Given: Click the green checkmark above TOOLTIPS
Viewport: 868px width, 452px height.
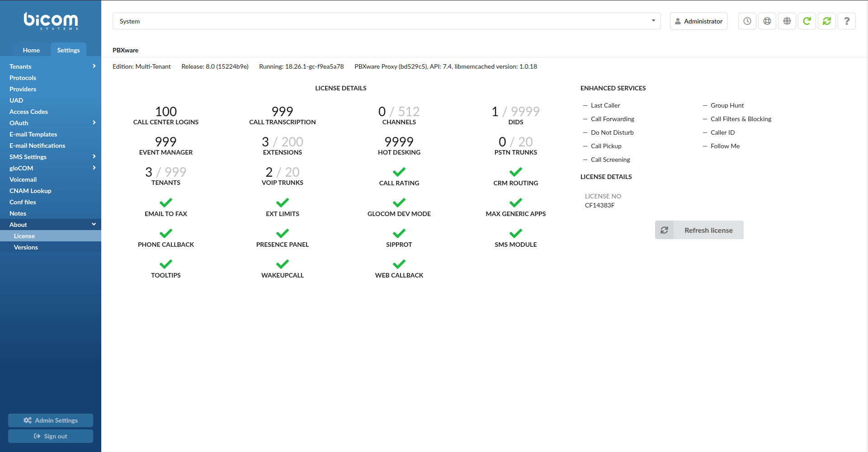Looking at the screenshot, I should [x=166, y=264].
